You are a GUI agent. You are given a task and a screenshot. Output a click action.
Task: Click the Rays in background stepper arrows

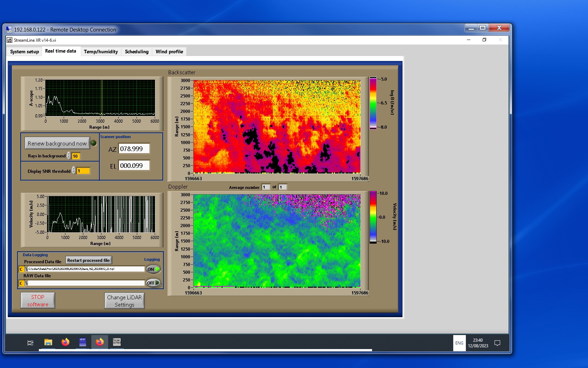click(69, 156)
